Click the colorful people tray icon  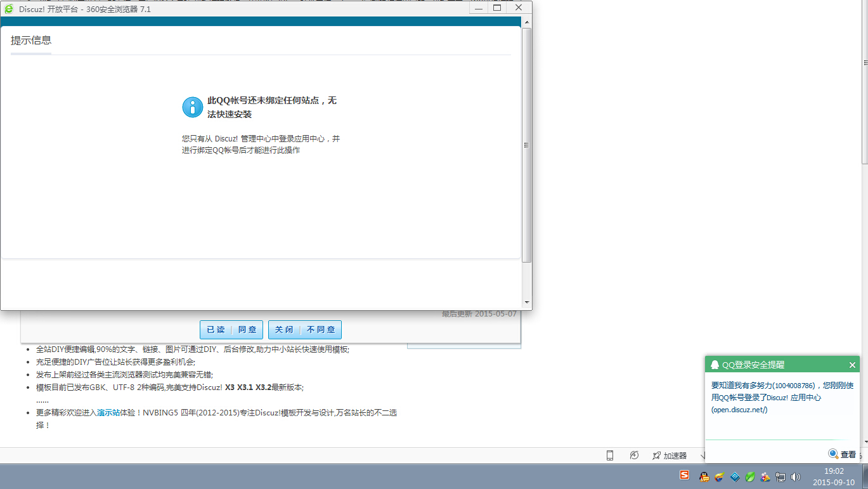tap(765, 476)
